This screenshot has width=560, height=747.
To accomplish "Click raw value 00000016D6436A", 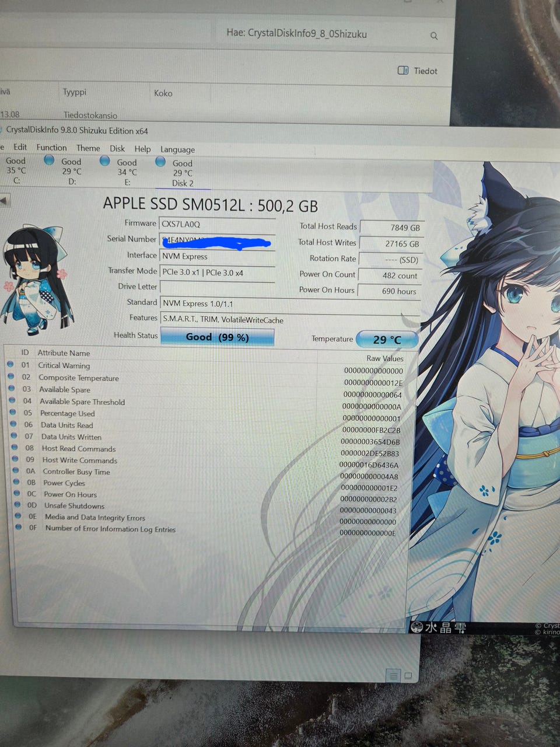I will (x=369, y=465).
